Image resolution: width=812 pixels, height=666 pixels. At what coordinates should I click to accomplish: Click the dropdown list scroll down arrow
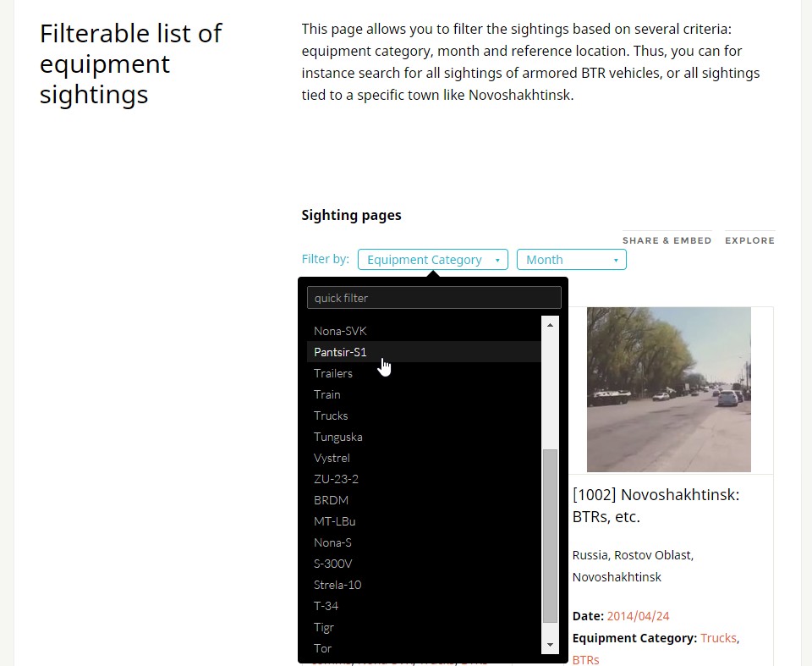click(550, 645)
